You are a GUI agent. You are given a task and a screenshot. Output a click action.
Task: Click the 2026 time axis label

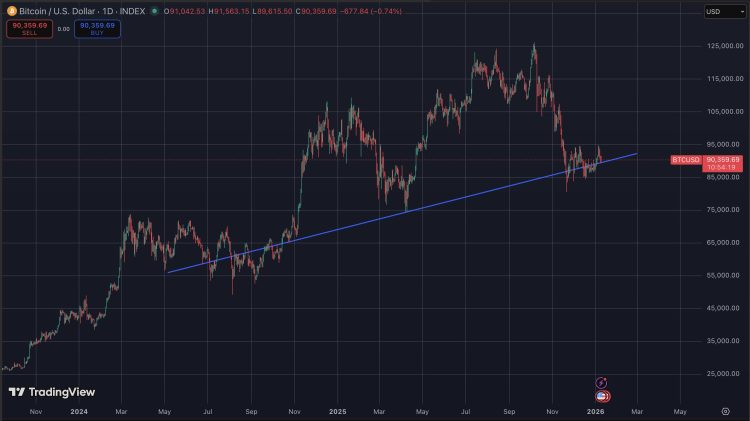click(596, 411)
